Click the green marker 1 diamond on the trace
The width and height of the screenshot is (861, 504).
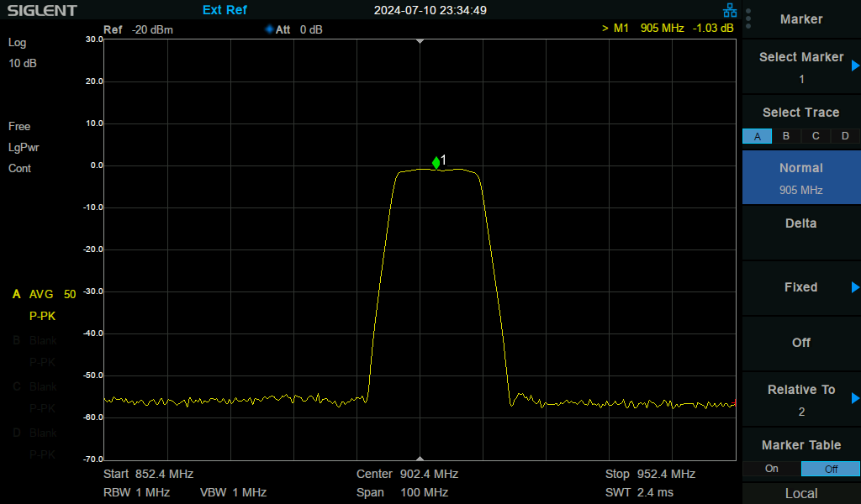(x=436, y=162)
